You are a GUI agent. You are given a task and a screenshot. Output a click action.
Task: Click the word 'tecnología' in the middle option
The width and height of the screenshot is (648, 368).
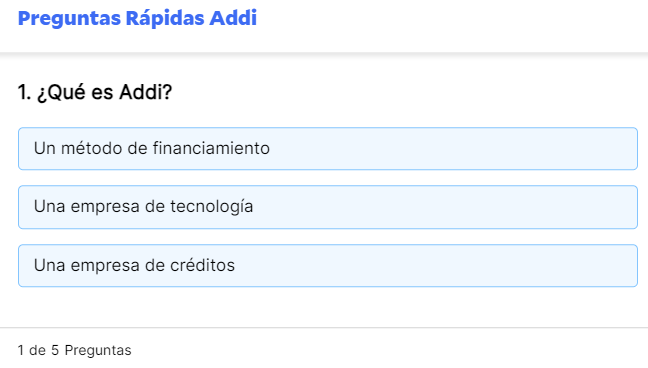(x=212, y=207)
